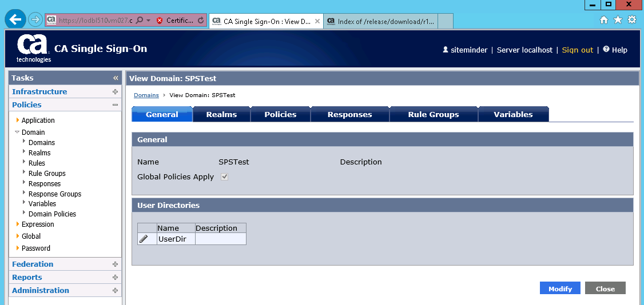
Task: Click the Server localhost text in header
Action: [524, 50]
